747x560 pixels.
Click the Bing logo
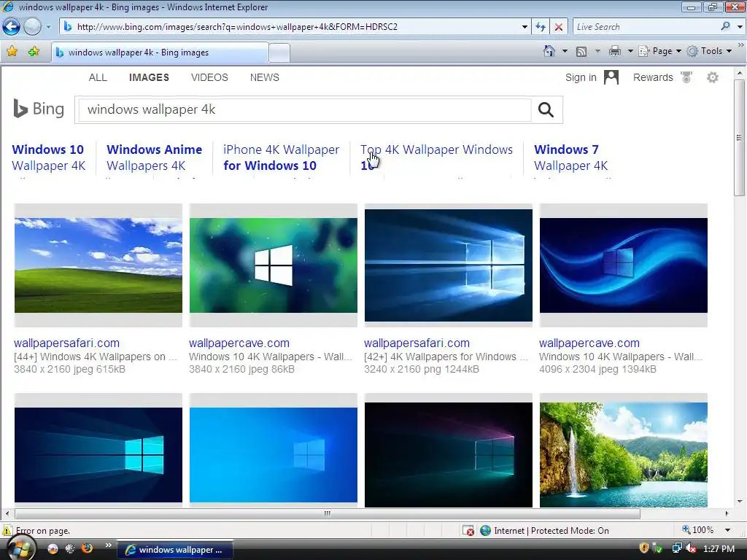click(x=39, y=109)
